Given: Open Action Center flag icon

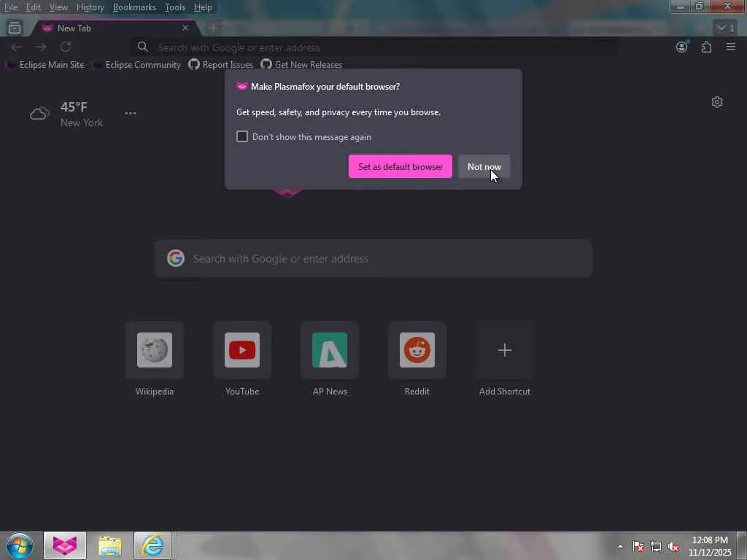Looking at the screenshot, I should coord(638,546).
